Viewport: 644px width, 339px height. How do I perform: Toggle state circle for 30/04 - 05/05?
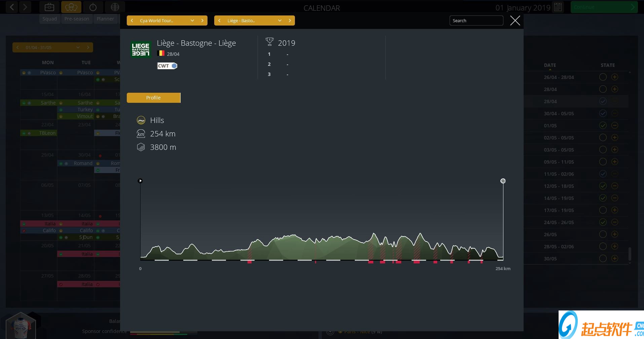603,113
